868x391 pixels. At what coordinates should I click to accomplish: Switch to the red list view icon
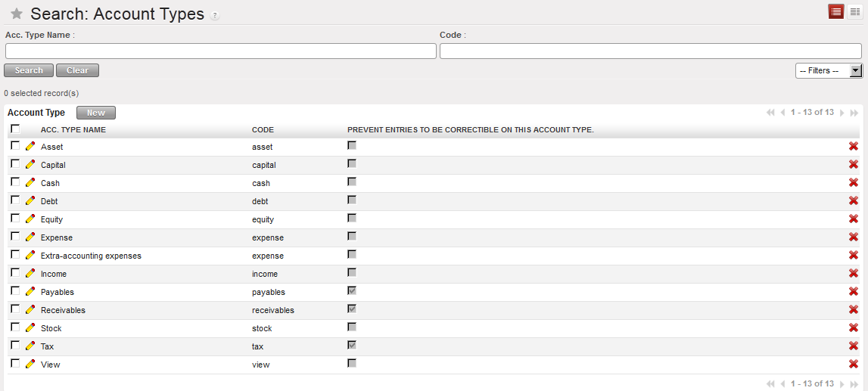tap(836, 11)
